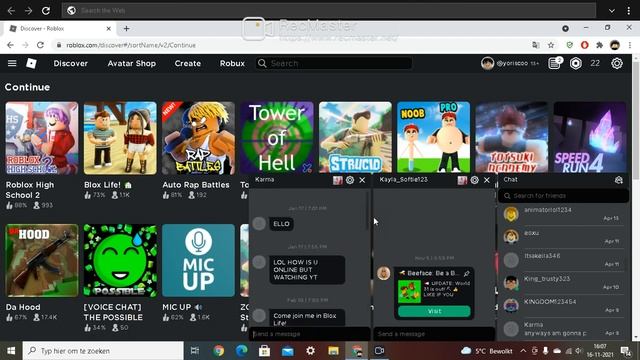Open the Roblox hamburger navigation menu

(12, 63)
